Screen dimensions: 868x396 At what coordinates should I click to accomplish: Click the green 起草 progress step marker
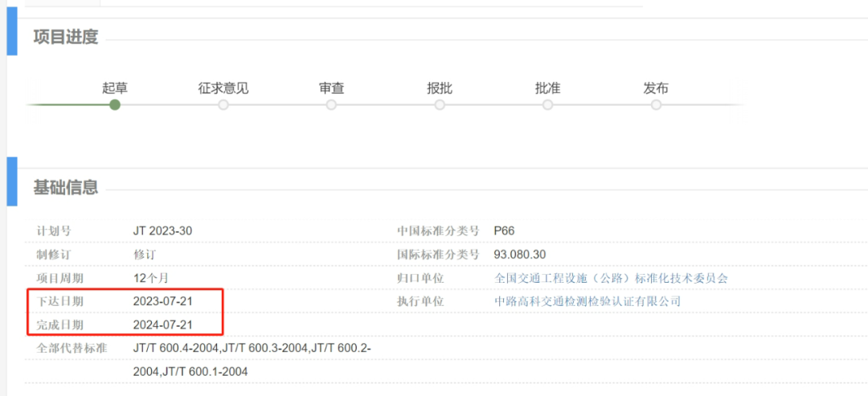tap(115, 104)
